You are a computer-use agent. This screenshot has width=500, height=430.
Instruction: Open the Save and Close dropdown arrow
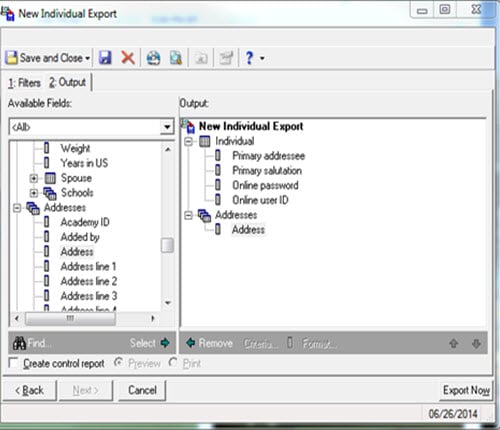pos(87,58)
